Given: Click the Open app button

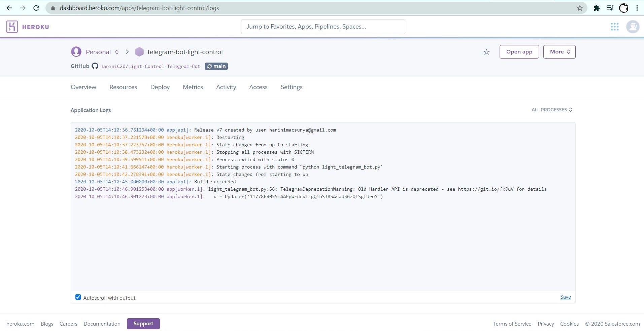Looking at the screenshot, I should click(x=519, y=52).
